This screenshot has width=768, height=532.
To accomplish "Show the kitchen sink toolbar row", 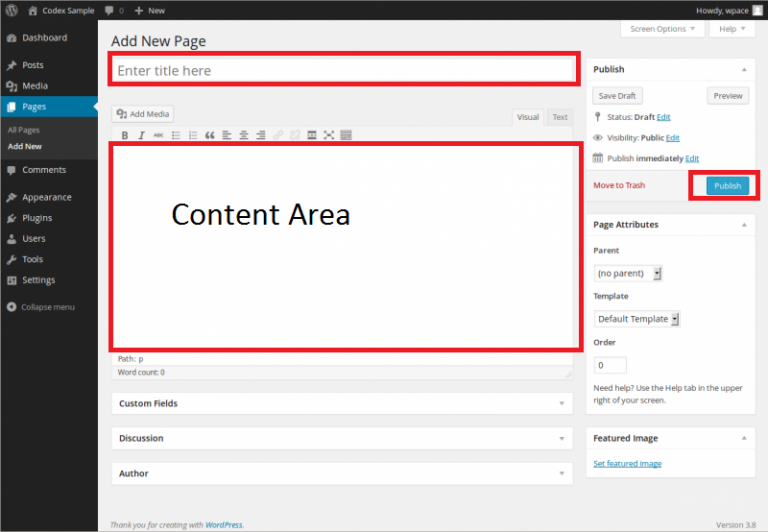I will pyautogui.click(x=346, y=135).
